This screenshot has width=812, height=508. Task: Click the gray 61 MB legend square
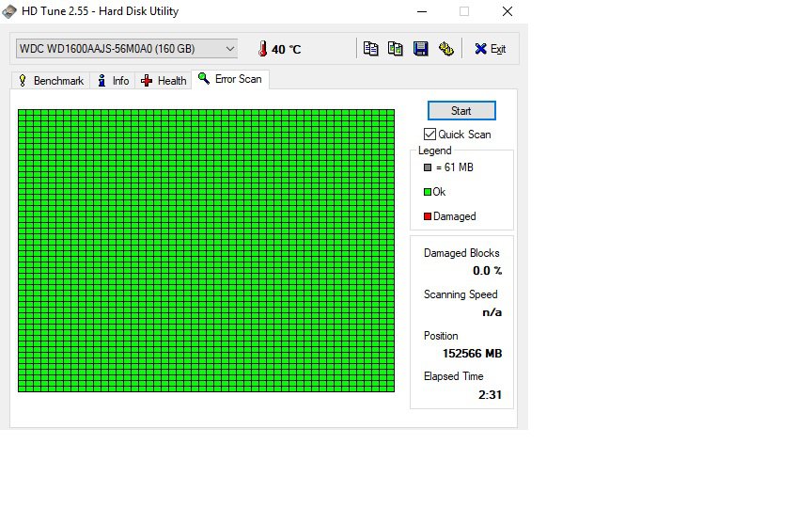(428, 167)
